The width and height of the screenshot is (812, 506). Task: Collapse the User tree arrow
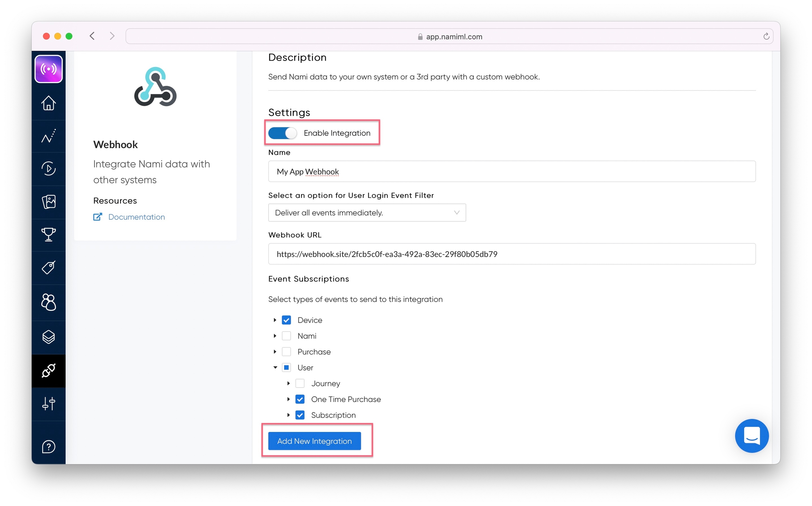[x=275, y=368]
